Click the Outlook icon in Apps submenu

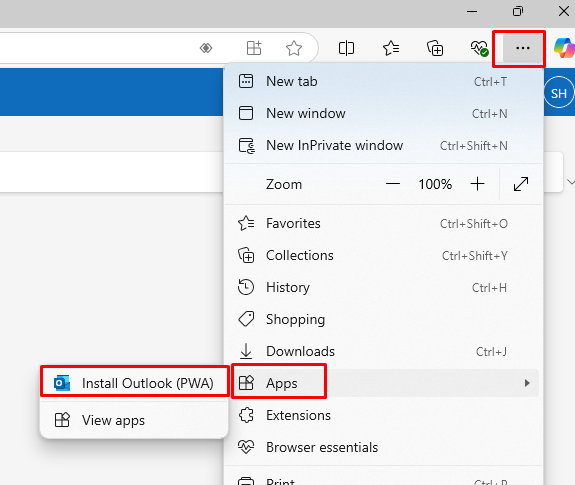tap(62, 383)
